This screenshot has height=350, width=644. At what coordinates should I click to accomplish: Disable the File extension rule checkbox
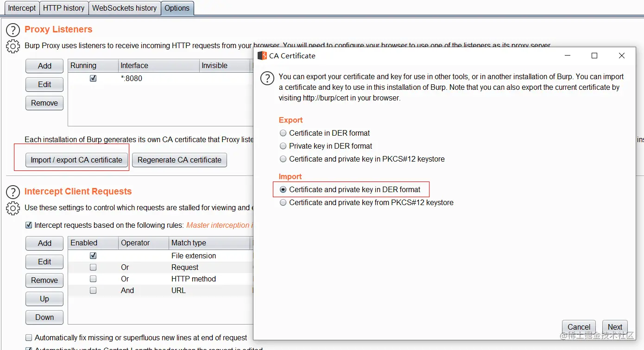(93, 256)
